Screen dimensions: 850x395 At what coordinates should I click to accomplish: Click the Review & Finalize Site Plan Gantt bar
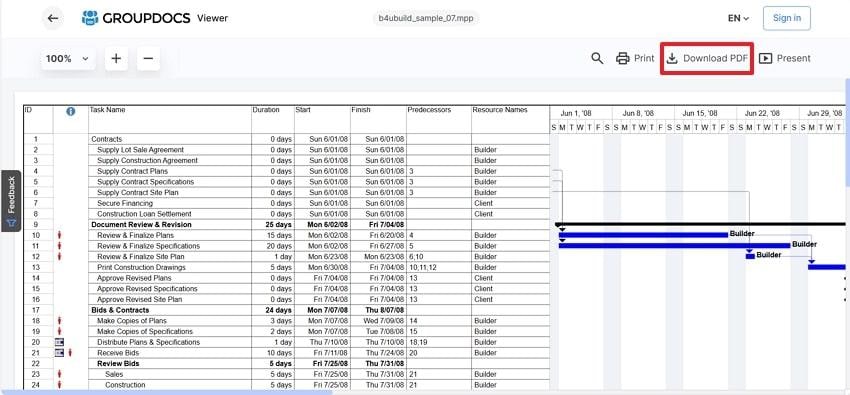tap(750, 256)
